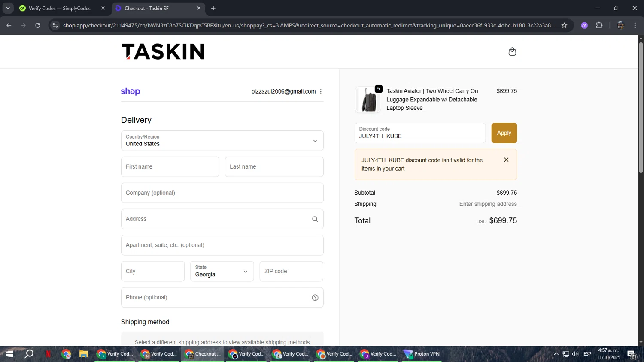644x362 pixels.
Task: Click the City field
Action: pos(153,271)
